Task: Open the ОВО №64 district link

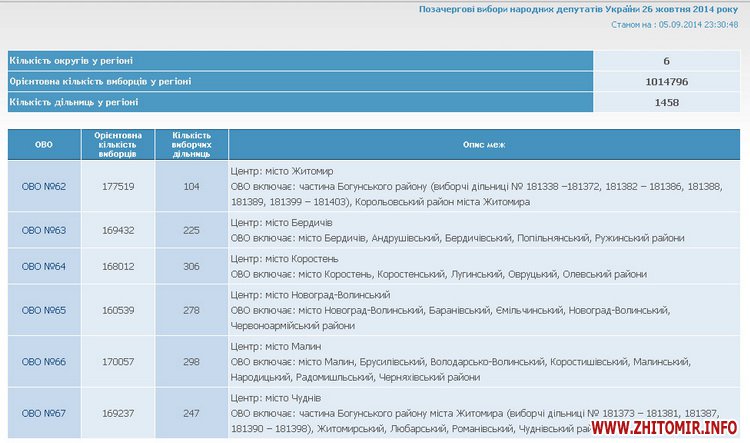Action: (x=44, y=266)
